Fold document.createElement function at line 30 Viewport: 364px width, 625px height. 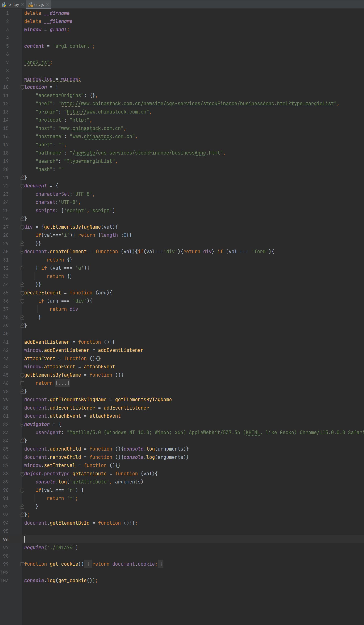[x=22, y=252]
